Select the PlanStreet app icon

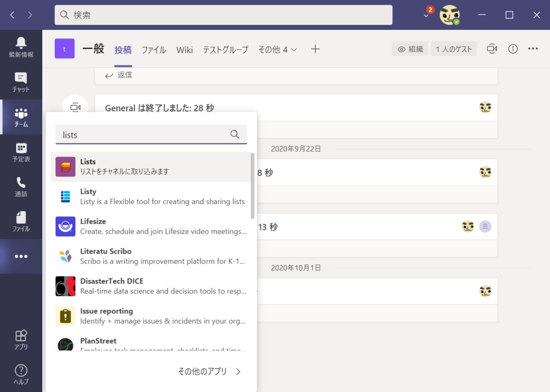coord(66,344)
